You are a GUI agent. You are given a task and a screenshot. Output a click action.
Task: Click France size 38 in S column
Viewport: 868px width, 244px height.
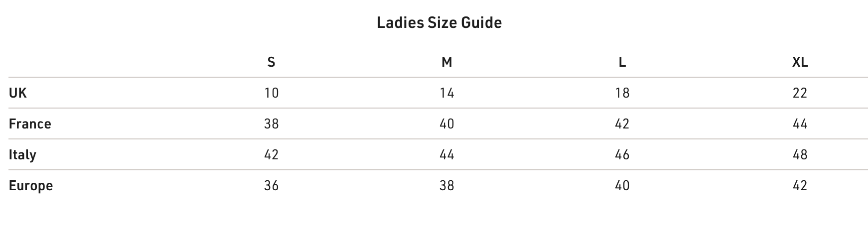271,123
